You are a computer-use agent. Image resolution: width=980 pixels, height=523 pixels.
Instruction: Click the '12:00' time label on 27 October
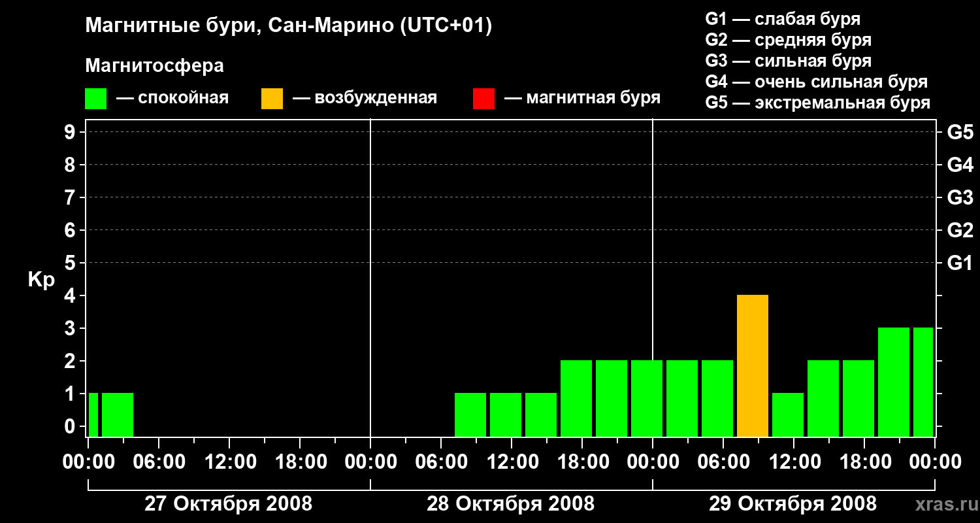tap(229, 462)
